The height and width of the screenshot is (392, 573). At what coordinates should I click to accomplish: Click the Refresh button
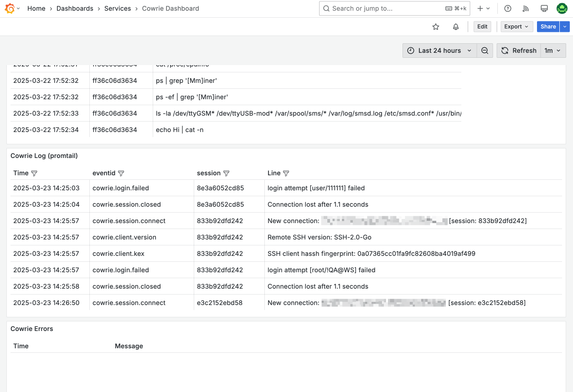(x=519, y=51)
